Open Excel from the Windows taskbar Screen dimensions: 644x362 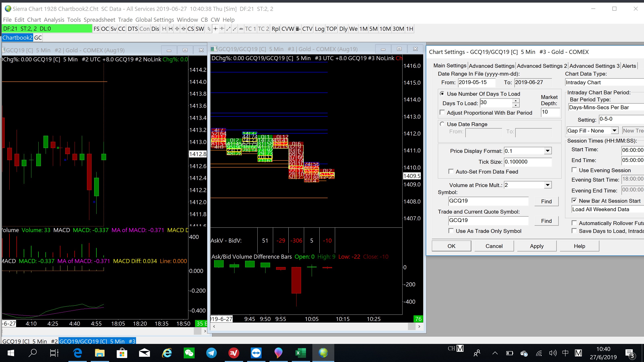click(x=300, y=353)
